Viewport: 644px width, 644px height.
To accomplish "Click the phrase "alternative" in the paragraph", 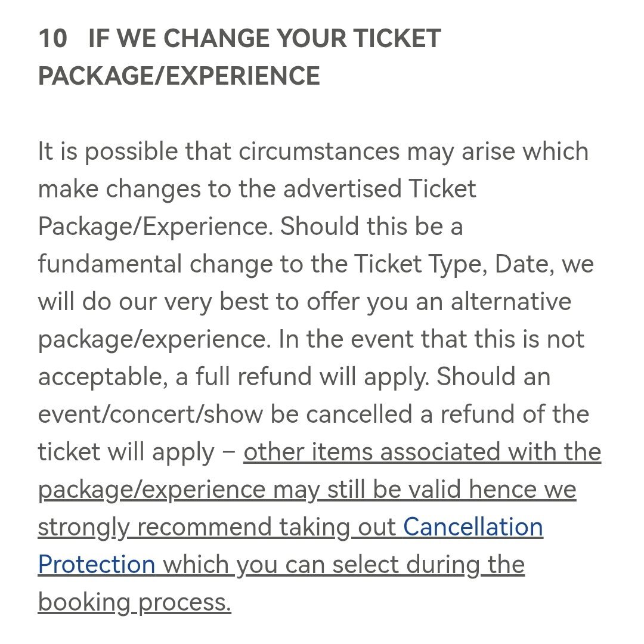I will tap(510, 302).
